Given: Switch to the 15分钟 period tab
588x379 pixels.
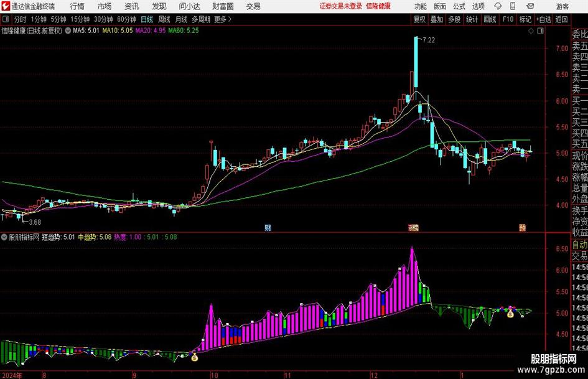Looking at the screenshot, I should tap(80, 19).
